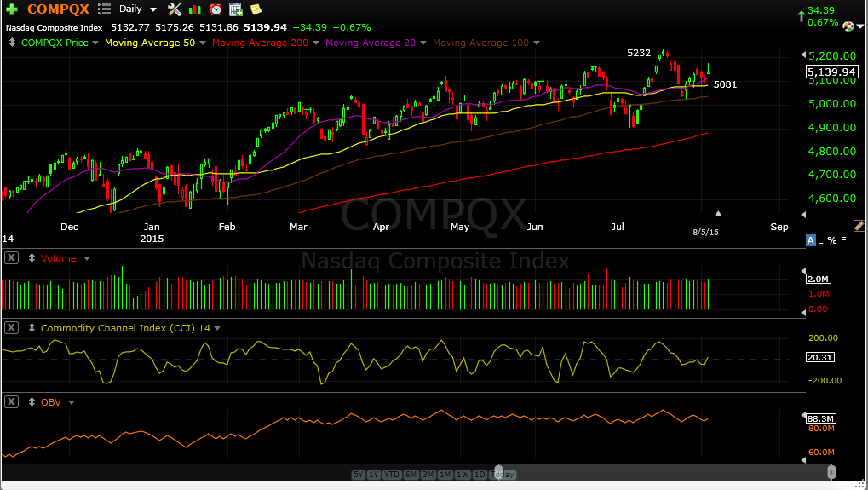Screen dimensions: 868x490
Task: Click the time-range slider handle at bottom right
Action: coord(831,472)
